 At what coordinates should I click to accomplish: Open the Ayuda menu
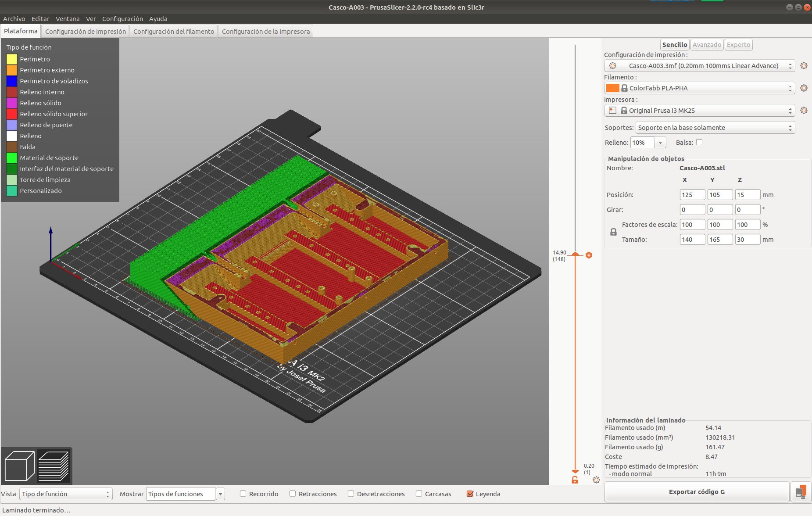[158, 19]
